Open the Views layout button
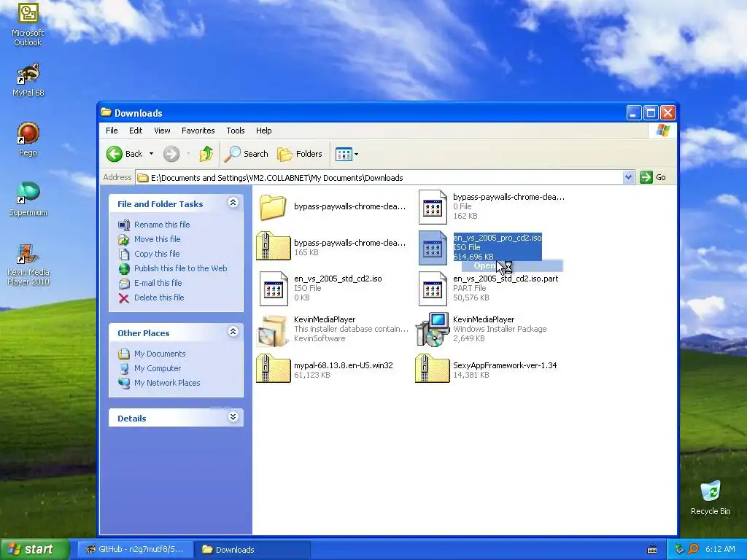The image size is (747, 560). pyautogui.click(x=344, y=154)
